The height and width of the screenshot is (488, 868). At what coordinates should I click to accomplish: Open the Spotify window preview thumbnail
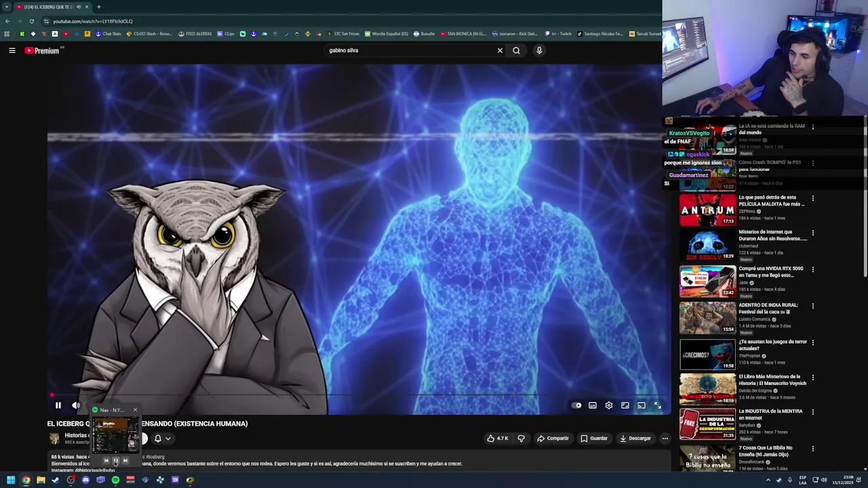[115, 435]
